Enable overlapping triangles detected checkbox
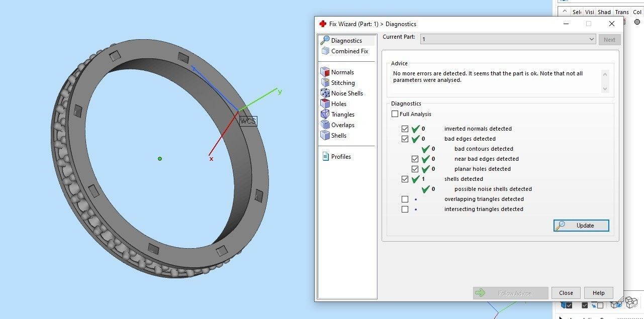This screenshot has width=644, height=319. tap(405, 199)
